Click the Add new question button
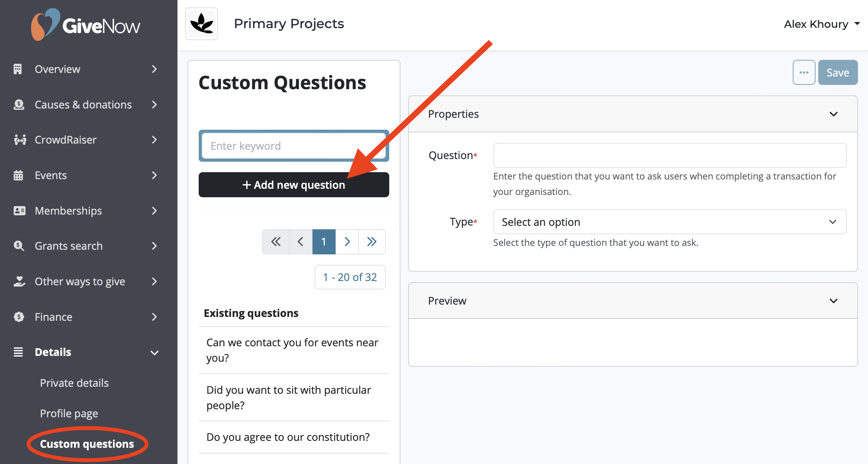 (x=294, y=185)
